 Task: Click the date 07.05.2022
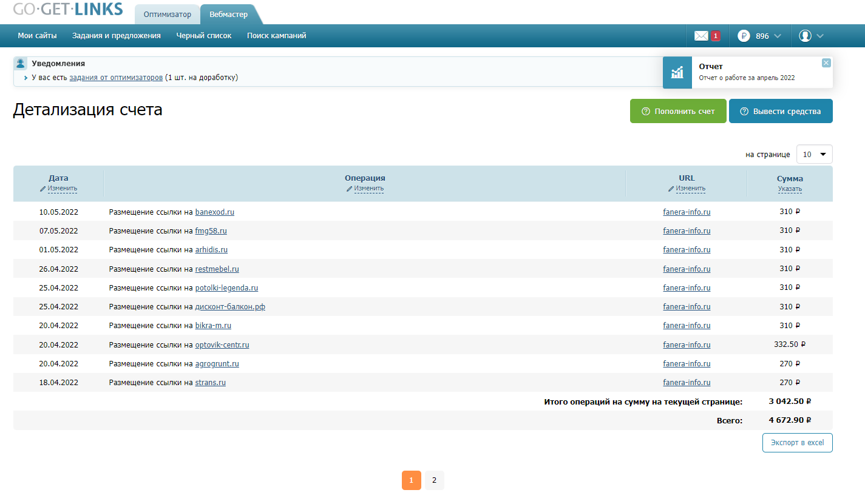[x=59, y=231]
